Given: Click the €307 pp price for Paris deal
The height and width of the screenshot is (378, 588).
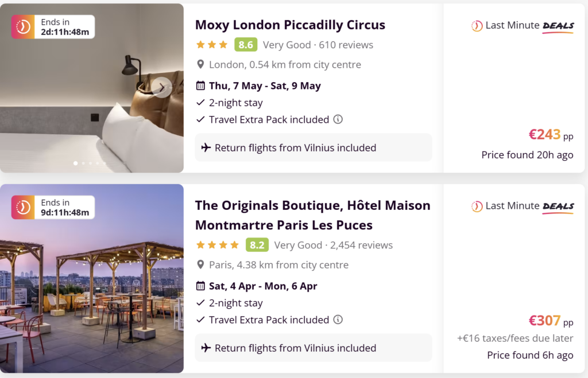Looking at the screenshot, I should 550,321.
